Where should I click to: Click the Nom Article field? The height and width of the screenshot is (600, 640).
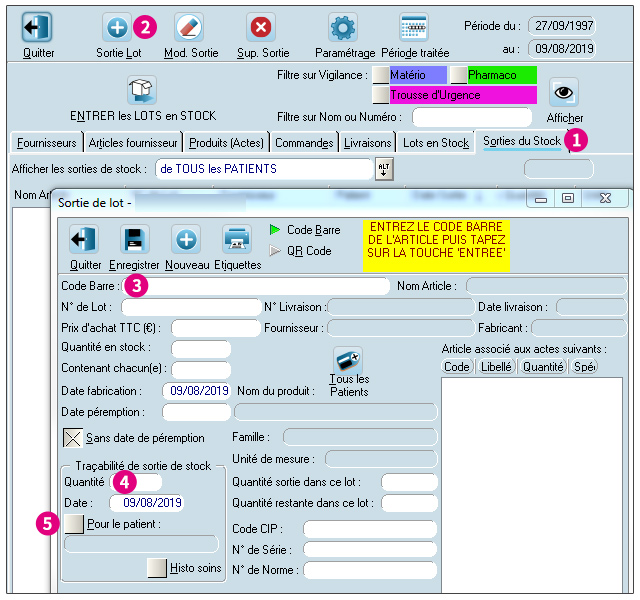tap(546, 286)
